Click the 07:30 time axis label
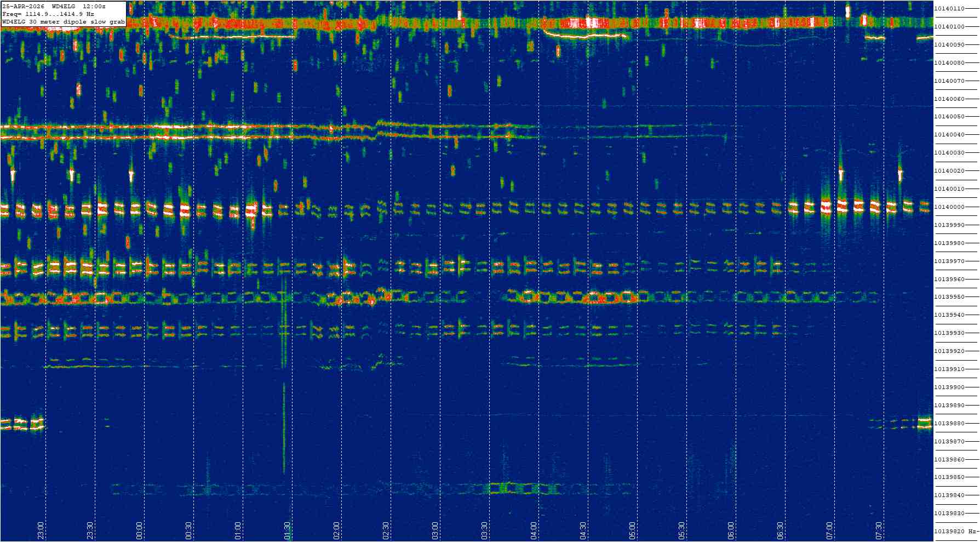This screenshot has height=542, width=980. click(x=879, y=530)
